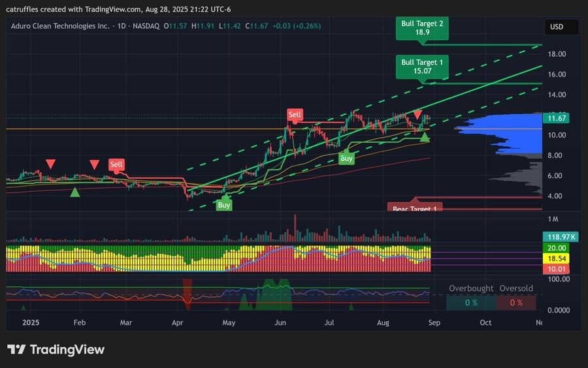Click the Jul label on the time axis
The width and height of the screenshot is (588, 368).
click(x=329, y=323)
